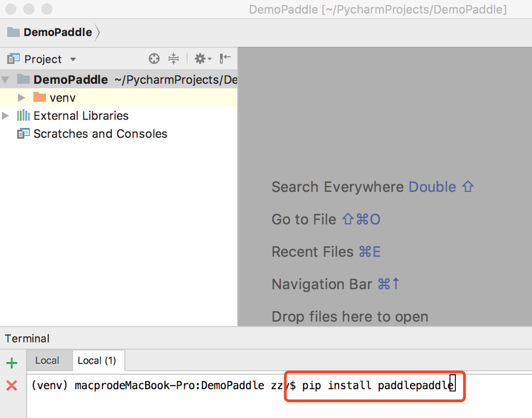532x418 pixels.
Task: Click the Scratches and Consoles icon
Action: 23,133
